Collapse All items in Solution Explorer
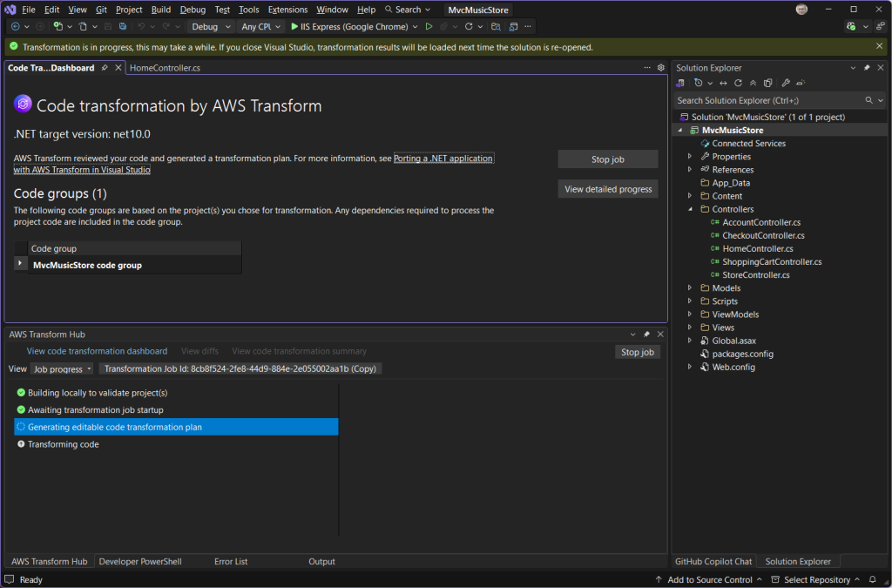The width and height of the screenshot is (892, 588). (753, 82)
